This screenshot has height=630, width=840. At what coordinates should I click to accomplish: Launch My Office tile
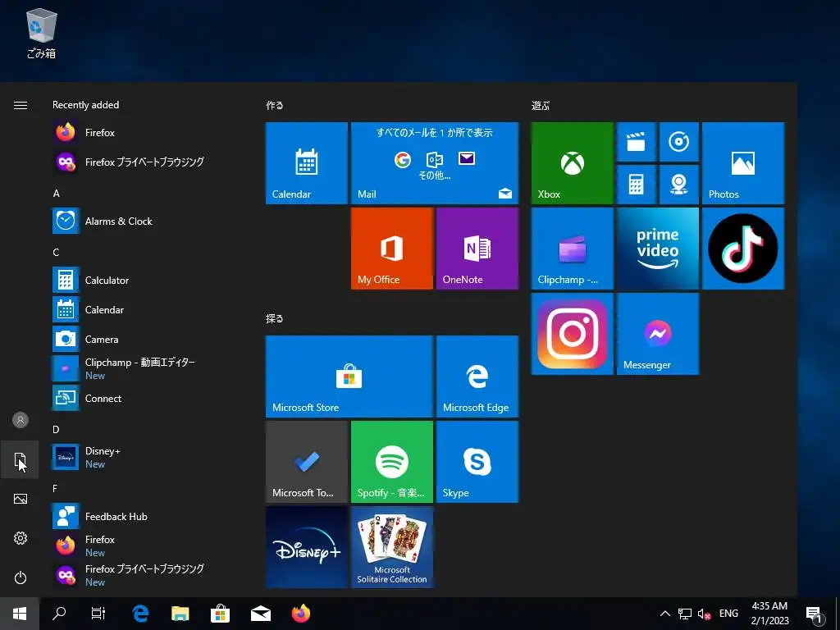(x=391, y=249)
